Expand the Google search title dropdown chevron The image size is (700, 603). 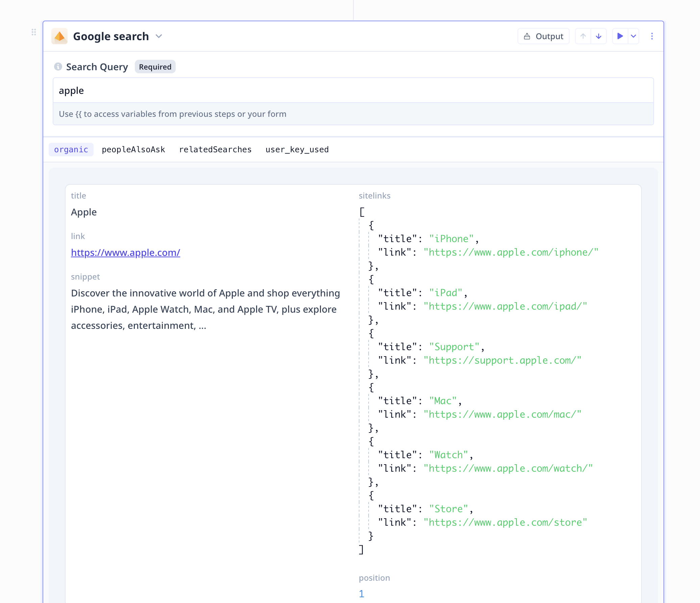click(x=159, y=36)
